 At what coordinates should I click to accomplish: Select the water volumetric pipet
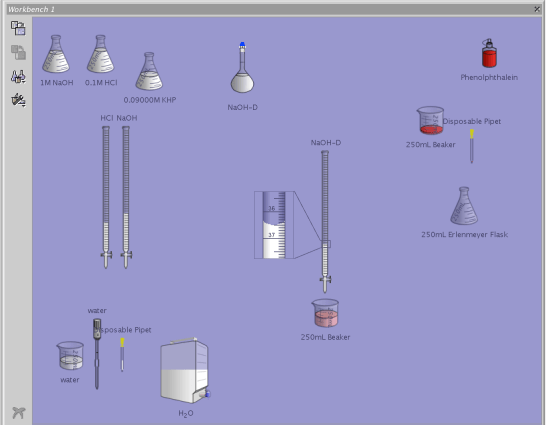pos(97,354)
